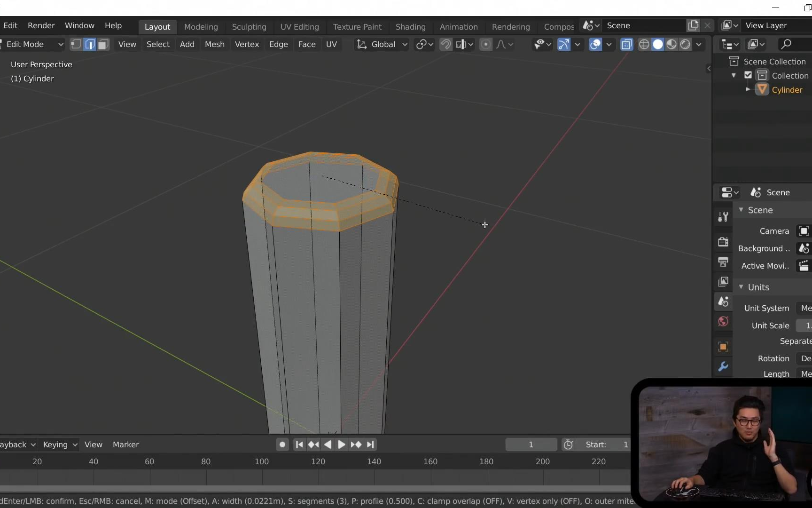
Task: Switch viewport to wireframe shading
Action: coord(644,44)
